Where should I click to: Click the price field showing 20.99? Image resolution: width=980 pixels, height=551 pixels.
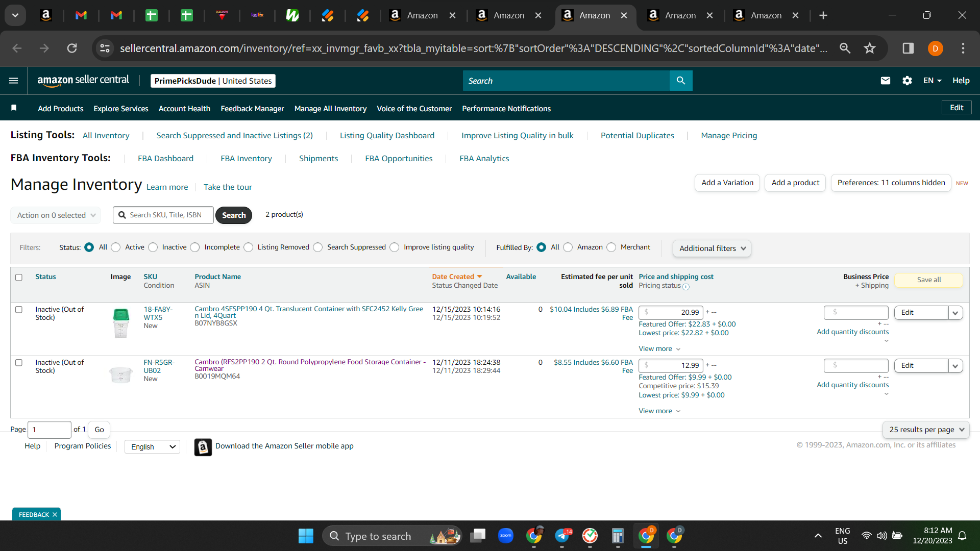671,312
